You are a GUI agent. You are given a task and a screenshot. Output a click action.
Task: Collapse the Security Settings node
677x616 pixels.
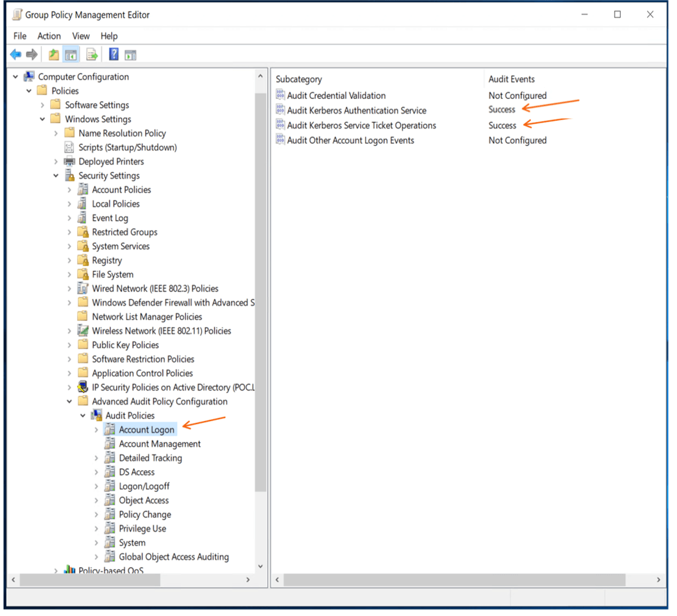[x=56, y=176]
